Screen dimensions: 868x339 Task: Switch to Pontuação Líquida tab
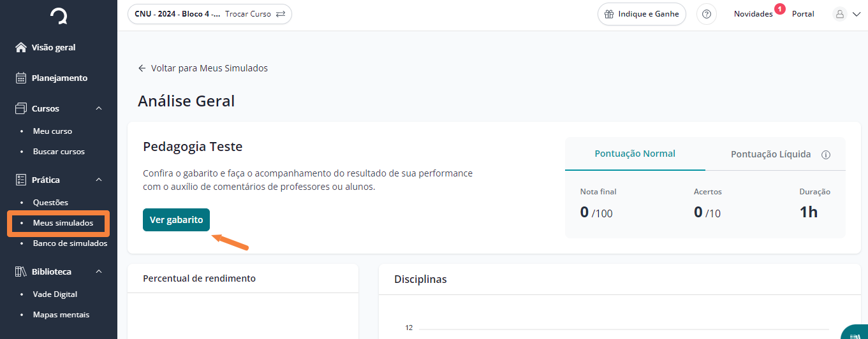[770, 154]
